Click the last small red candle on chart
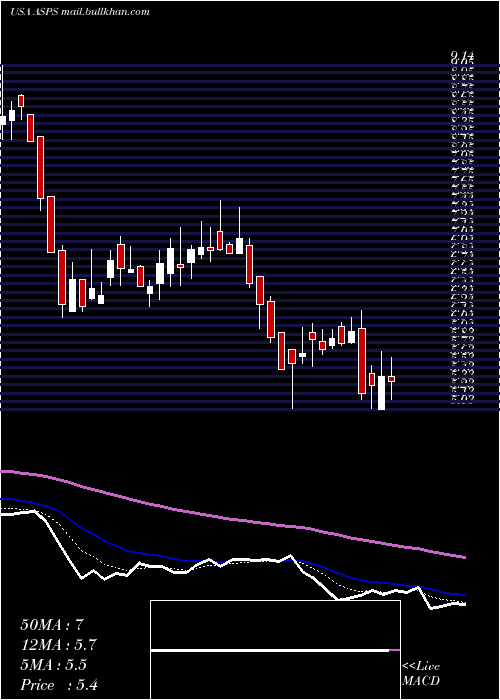 pyautogui.click(x=392, y=379)
